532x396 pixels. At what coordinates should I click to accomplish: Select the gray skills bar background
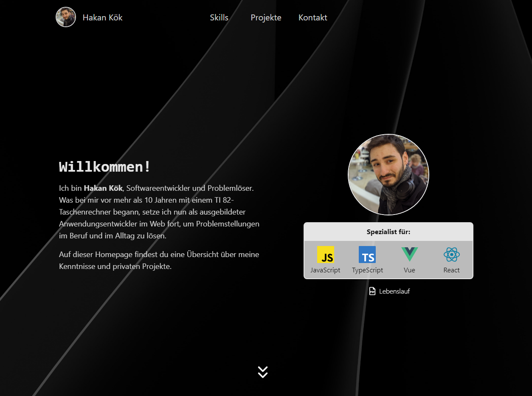click(388, 259)
